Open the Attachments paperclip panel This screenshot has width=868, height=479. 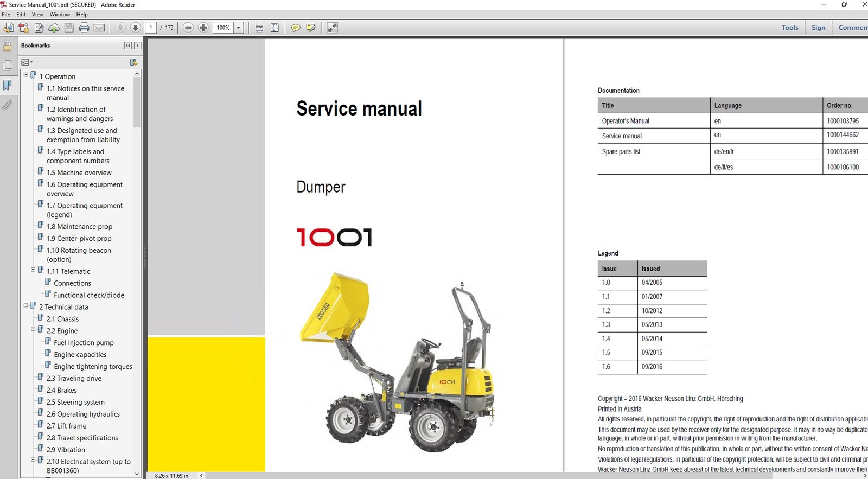pyautogui.click(x=8, y=105)
